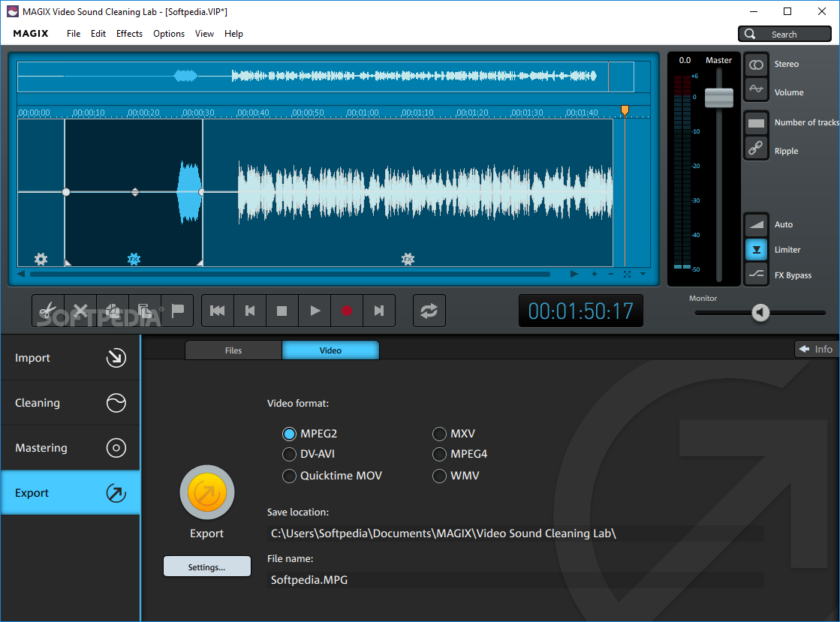Go to the Import section
The image size is (840, 622).
[70, 358]
